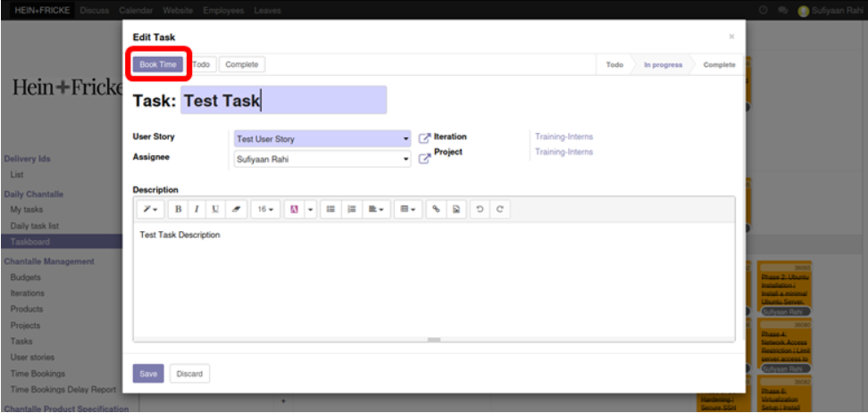Click the Task name input field
868x413 pixels.
[x=283, y=101]
